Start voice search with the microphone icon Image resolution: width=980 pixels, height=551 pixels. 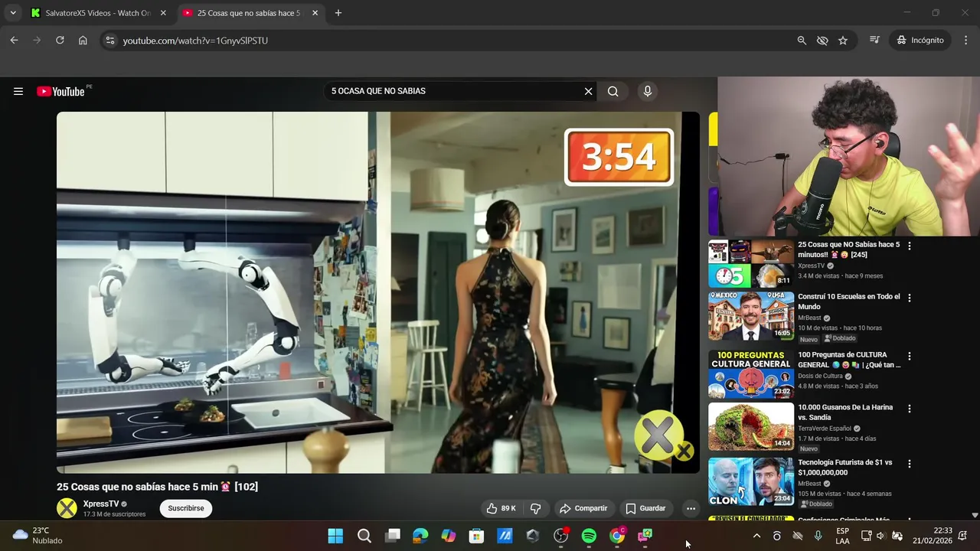[648, 91]
